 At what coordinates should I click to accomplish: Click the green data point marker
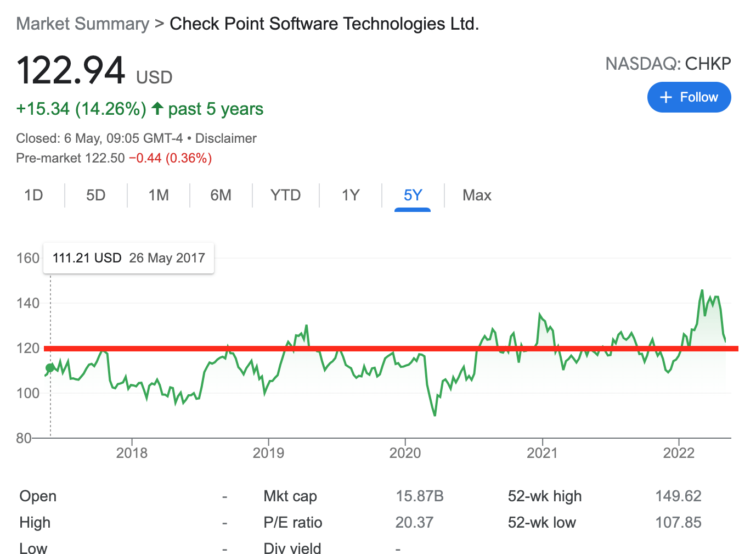(x=50, y=368)
